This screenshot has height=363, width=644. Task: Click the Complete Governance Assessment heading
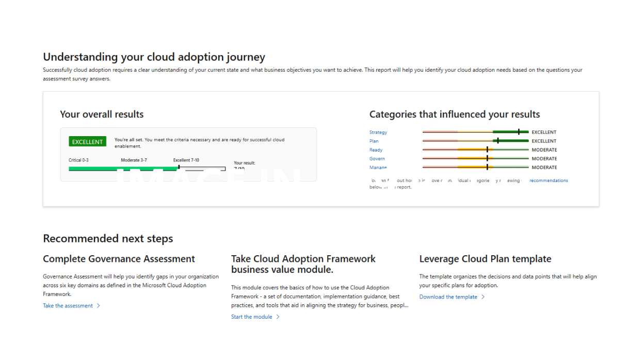[119, 259]
